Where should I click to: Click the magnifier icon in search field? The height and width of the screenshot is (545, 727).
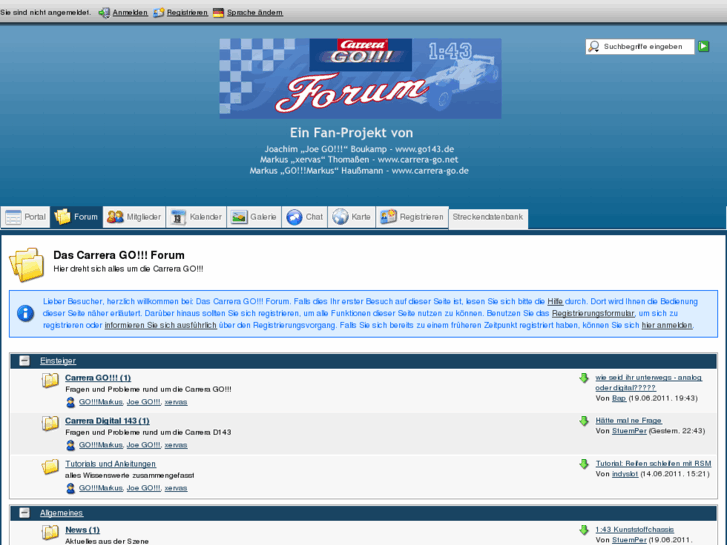pyautogui.click(x=593, y=46)
